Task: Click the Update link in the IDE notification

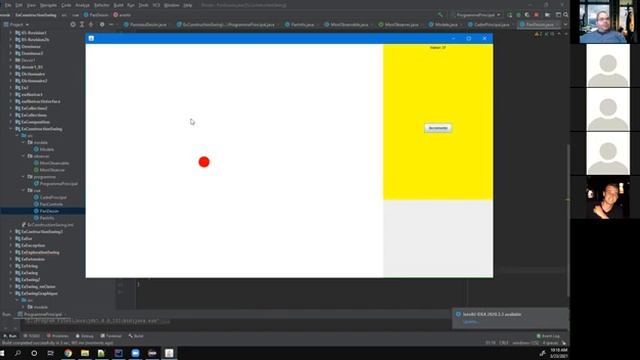Action: [x=470, y=322]
